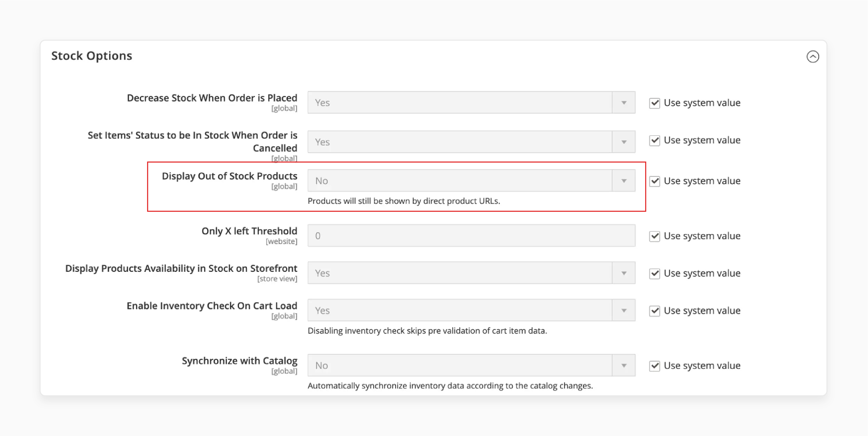Open Display Out of Stock Products dropdown

tap(471, 181)
